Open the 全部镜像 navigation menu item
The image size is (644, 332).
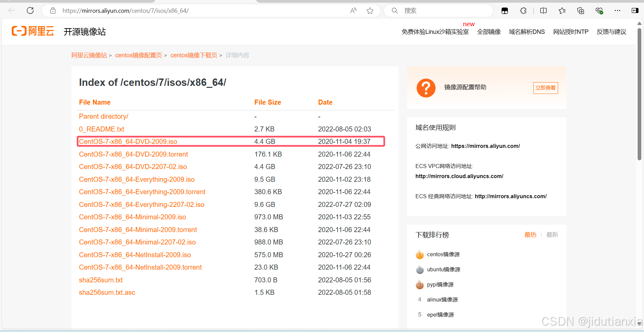click(489, 32)
